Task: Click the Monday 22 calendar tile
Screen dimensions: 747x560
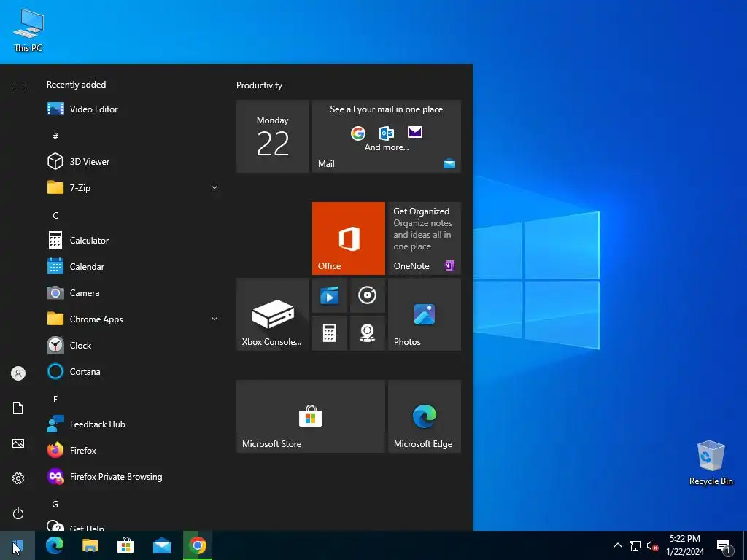Action: pos(273,136)
